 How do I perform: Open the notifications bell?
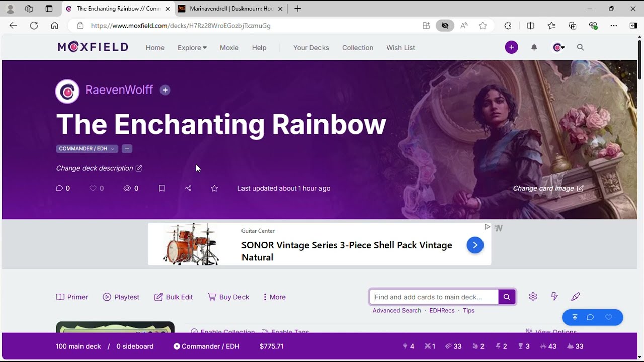tap(534, 47)
